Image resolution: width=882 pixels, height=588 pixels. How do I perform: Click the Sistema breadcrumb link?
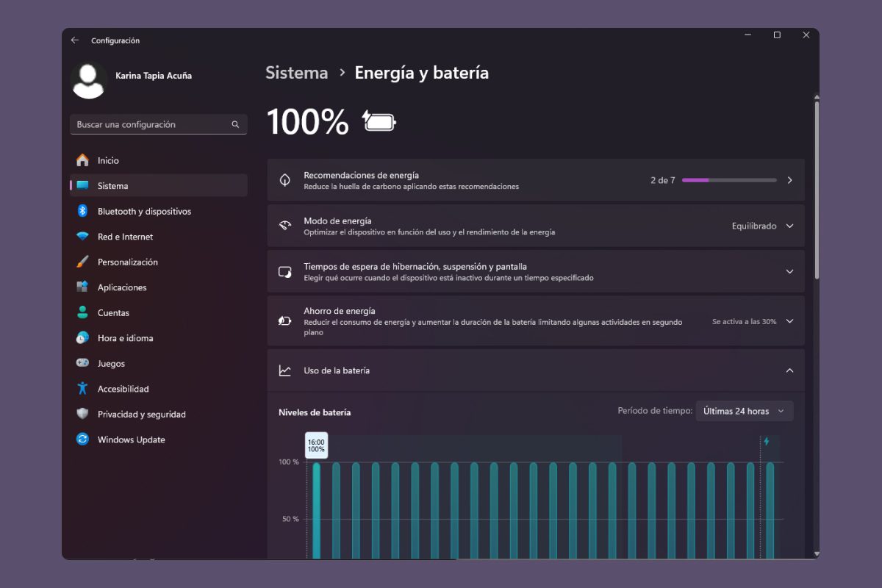click(x=296, y=73)
